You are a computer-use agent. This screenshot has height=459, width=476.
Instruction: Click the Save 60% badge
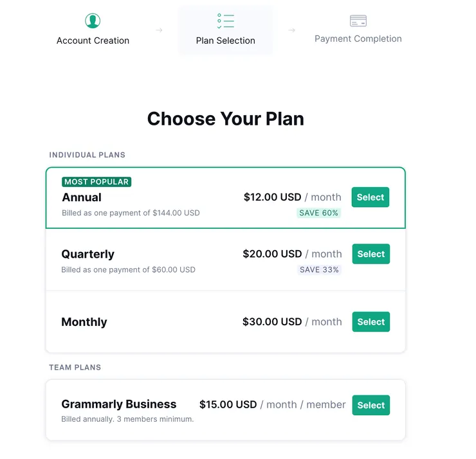tap(318, 213)
